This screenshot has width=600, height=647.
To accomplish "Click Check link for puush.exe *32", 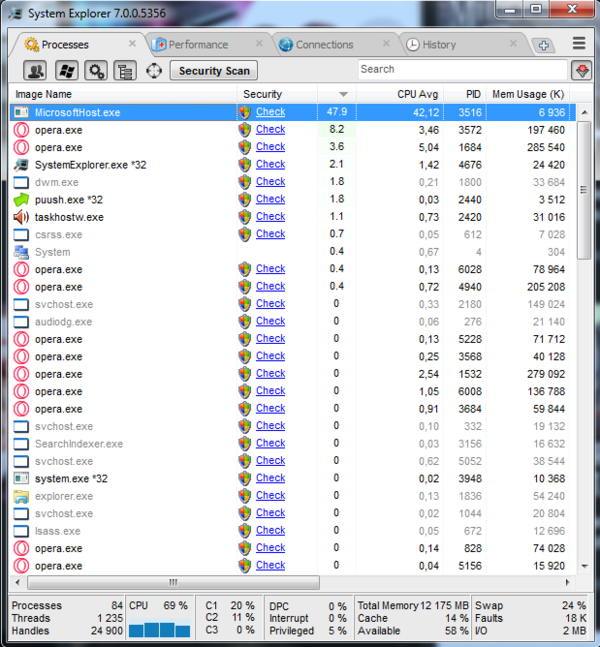I will click(x=270, y=199).
